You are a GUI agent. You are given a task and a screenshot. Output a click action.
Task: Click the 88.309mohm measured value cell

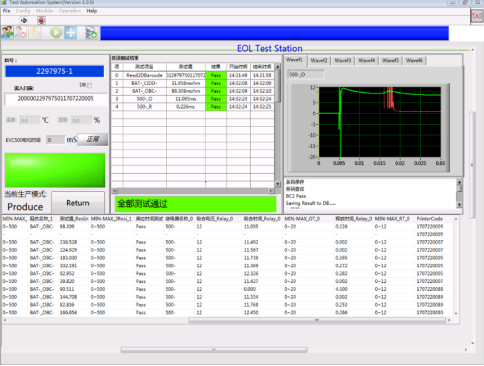(186, 91)
